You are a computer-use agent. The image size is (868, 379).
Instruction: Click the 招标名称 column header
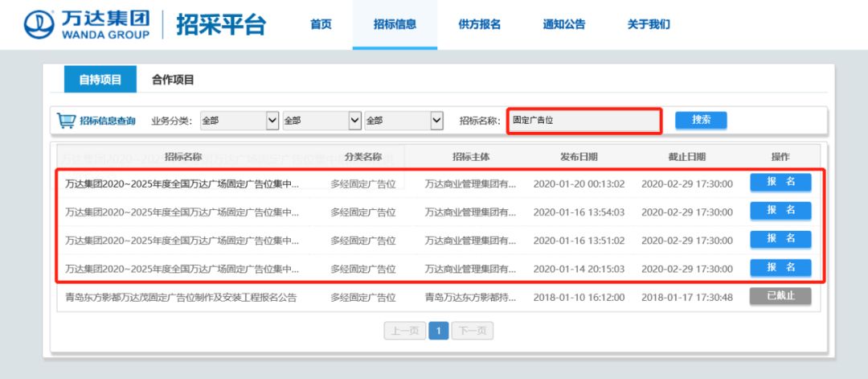point(182,157)
